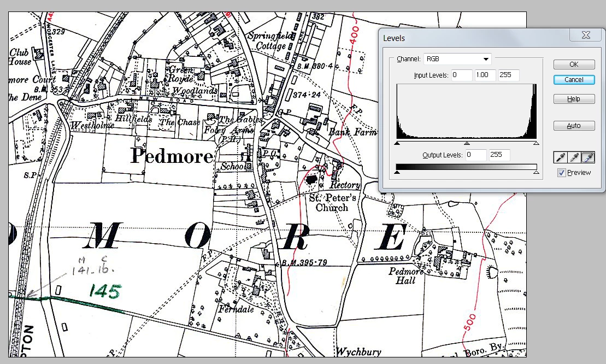Click the B.M.395·79 benchmark label

(304, 263)
